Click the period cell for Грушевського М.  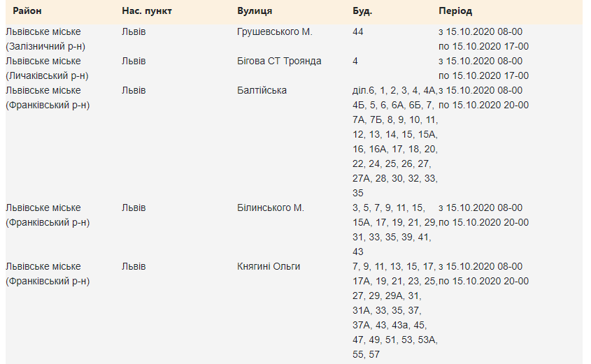483,39
